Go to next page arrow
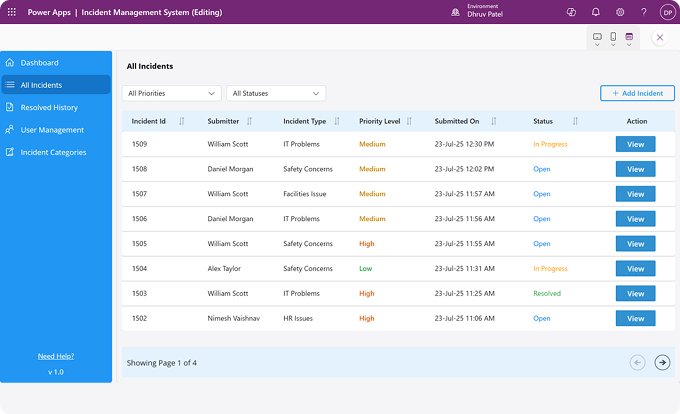Viewport: 680px width, 414px height. (662, 362)
